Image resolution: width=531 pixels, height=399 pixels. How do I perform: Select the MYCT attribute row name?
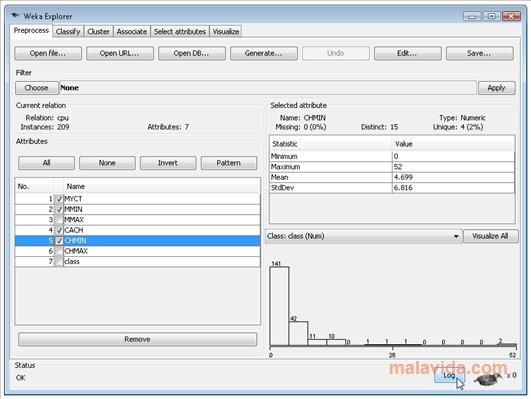[x=73, y=199]
